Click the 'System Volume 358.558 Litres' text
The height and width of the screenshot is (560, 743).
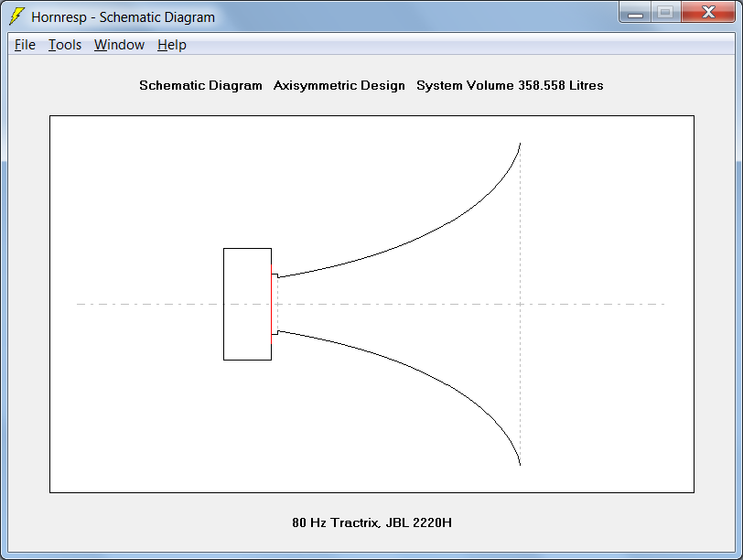(510, 85)
